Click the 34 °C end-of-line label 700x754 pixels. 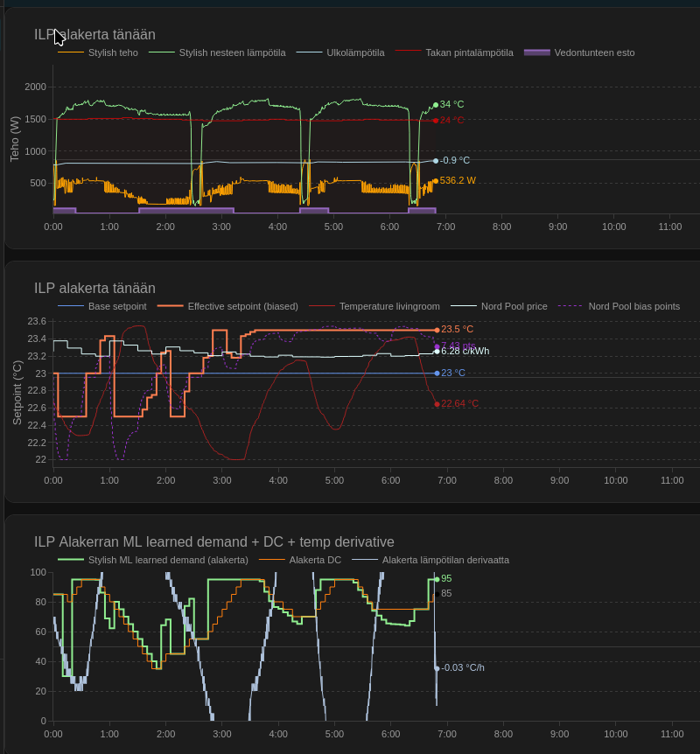click(451, 104)
